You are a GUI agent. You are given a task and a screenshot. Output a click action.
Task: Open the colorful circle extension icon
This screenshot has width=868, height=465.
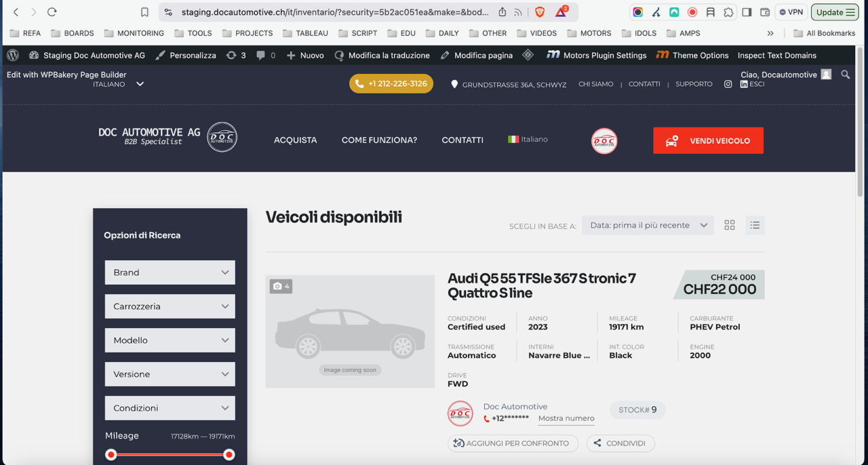[x=638, y=12]
